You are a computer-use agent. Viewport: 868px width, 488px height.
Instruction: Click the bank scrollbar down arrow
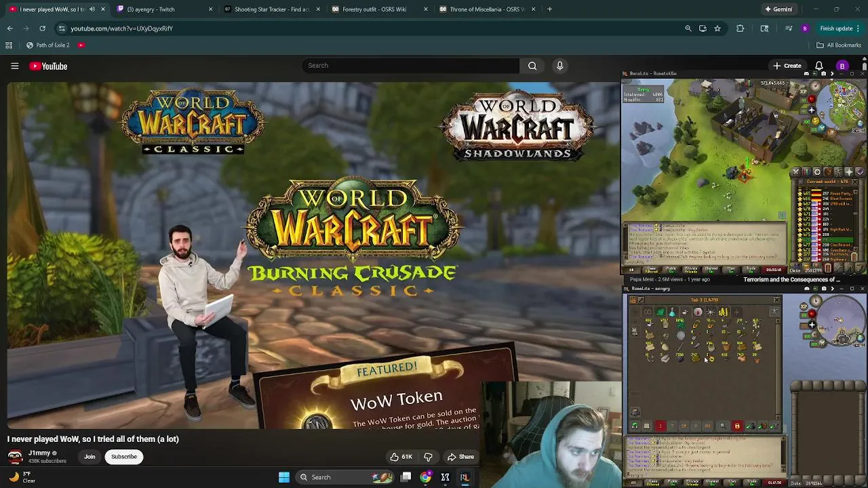(778, 417)
